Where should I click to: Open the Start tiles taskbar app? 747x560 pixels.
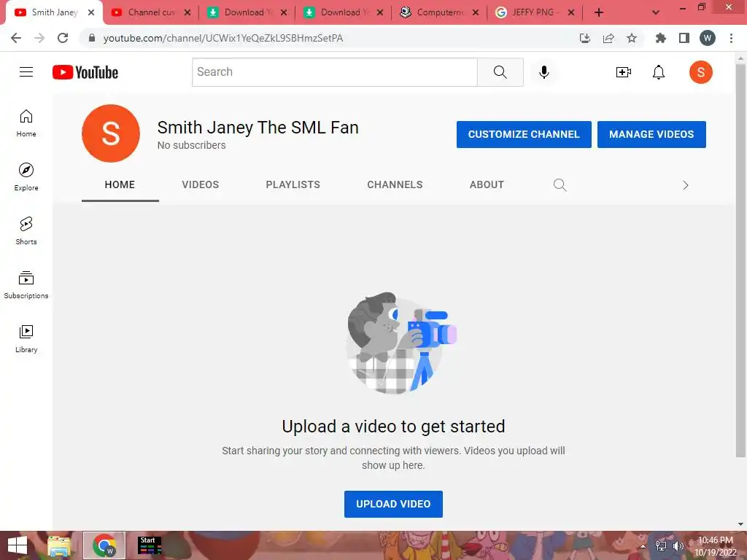point(150,545)
